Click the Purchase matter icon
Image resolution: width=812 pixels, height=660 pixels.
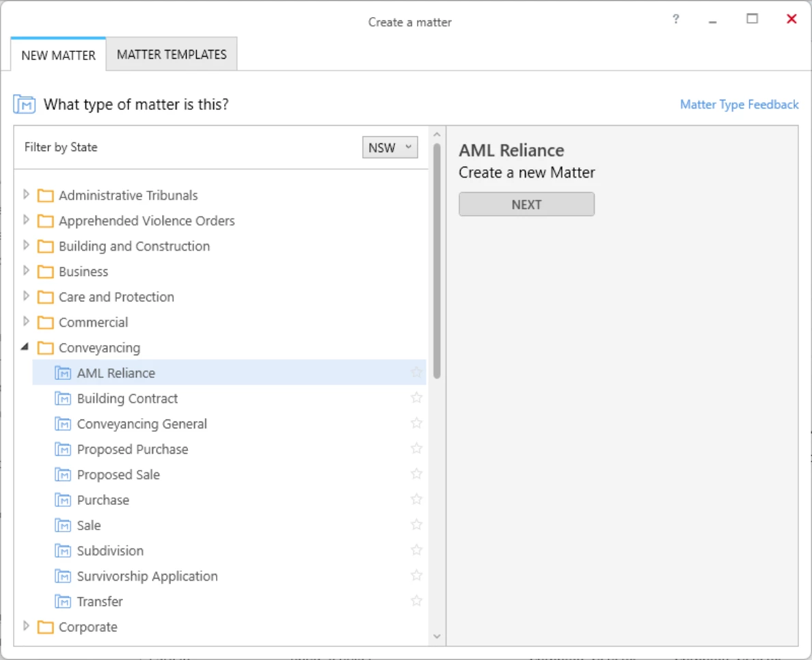[x=63, y=499]
